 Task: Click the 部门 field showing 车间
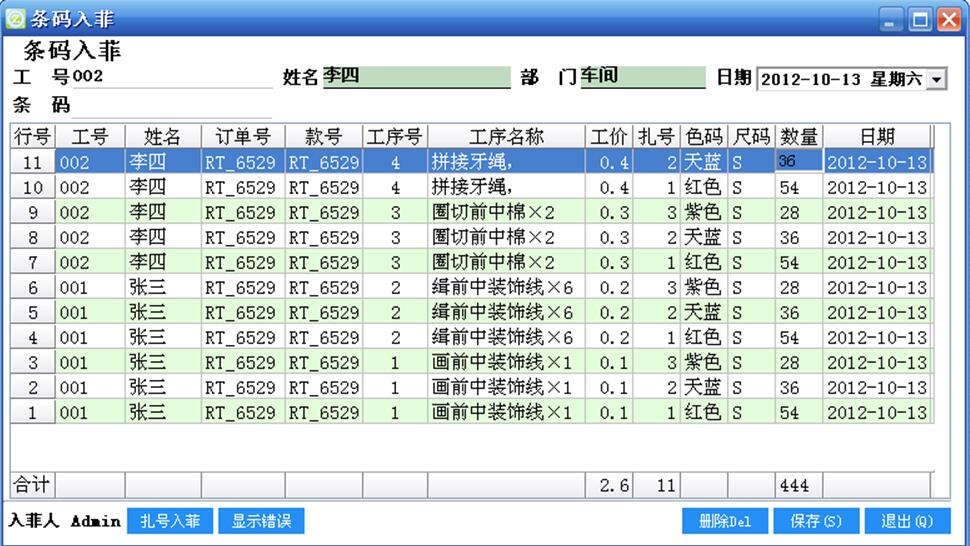643,77
